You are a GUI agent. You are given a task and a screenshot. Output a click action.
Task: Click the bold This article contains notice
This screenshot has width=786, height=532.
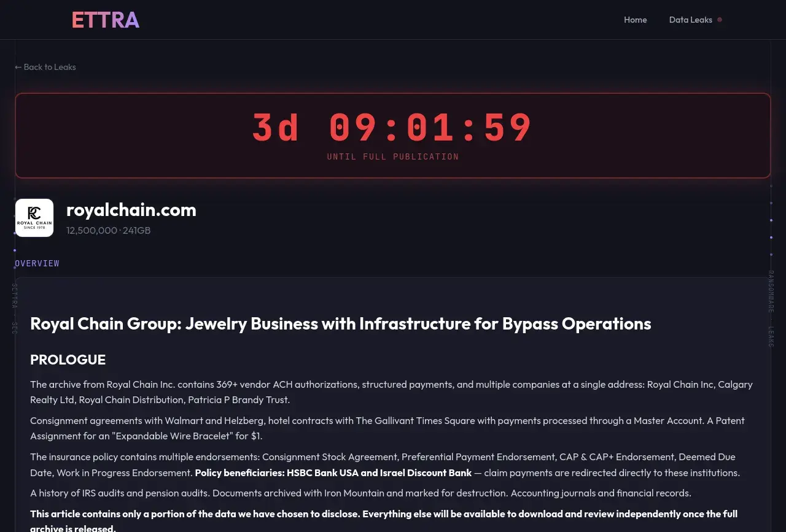[384, 521]
